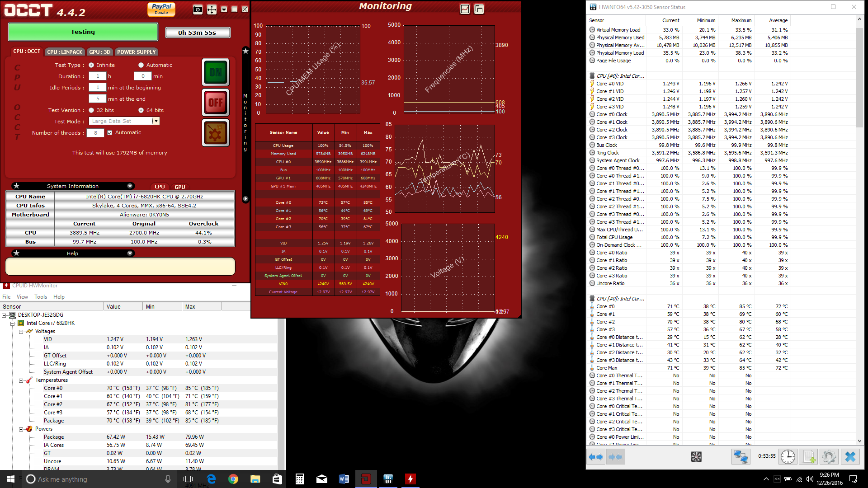Show hidden tray icons chevron
This screenshot has height=488, width=868.
pos(766,479)
